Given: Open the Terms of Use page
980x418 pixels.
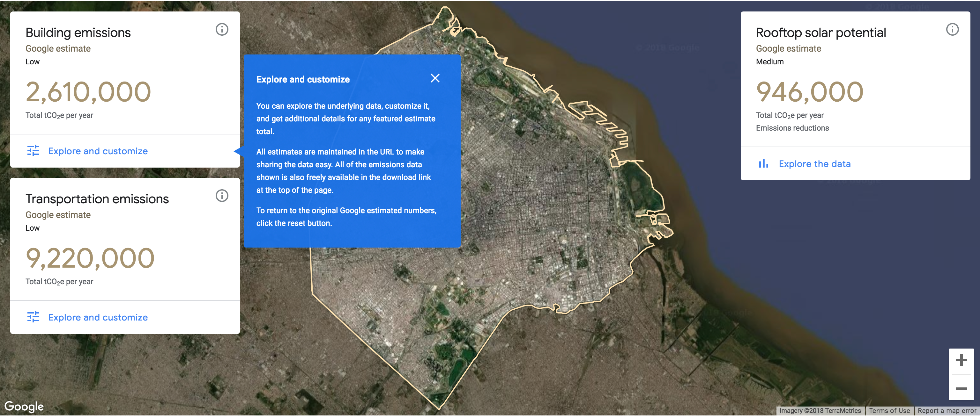Looking at the screenshot, I should pos(890,411).
